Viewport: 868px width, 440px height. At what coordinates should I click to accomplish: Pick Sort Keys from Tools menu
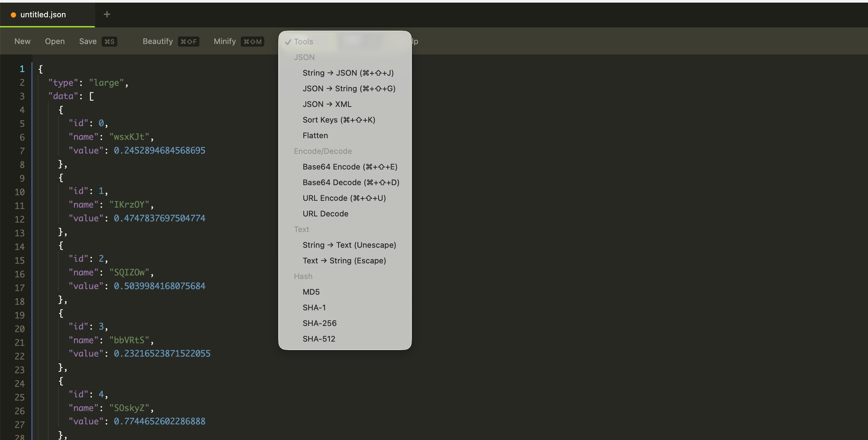[x=339, y=120]
